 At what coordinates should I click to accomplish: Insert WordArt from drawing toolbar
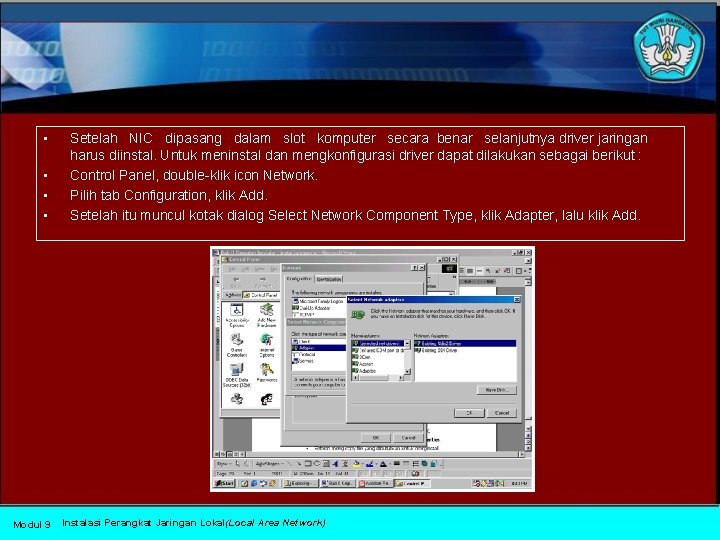pyautogui.click(x=335, y=464)
